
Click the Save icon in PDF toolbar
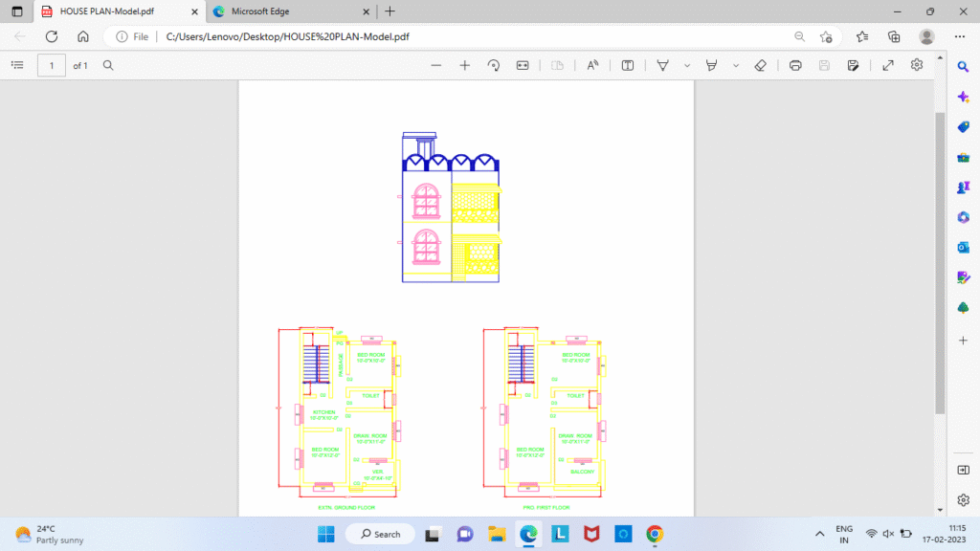(824, 65)
